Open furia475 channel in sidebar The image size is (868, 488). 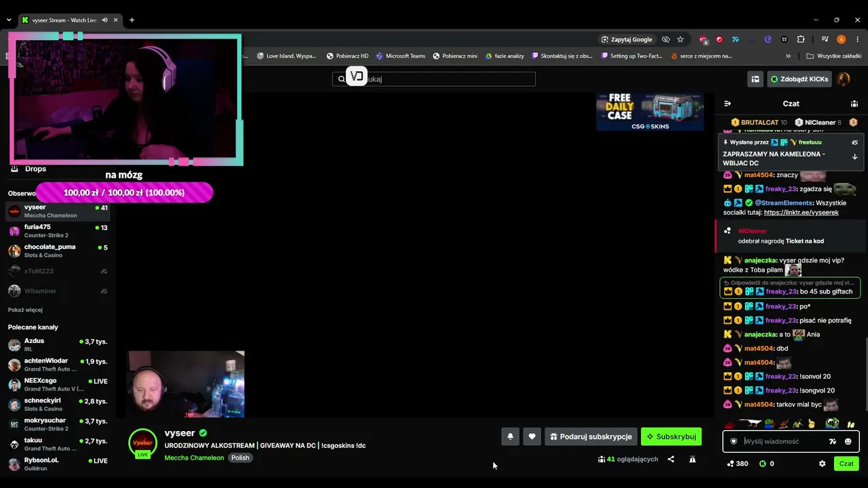point(58,231)
